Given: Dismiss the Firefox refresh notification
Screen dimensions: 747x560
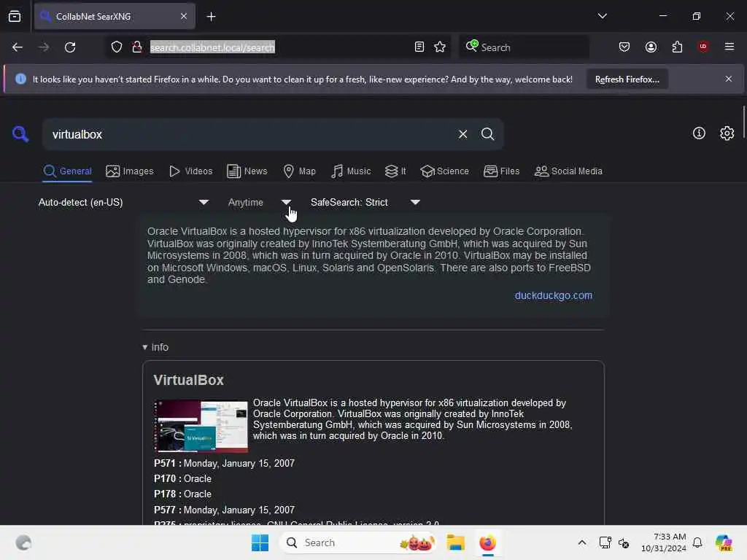Looking at the screenshot, I should point(729,79).
